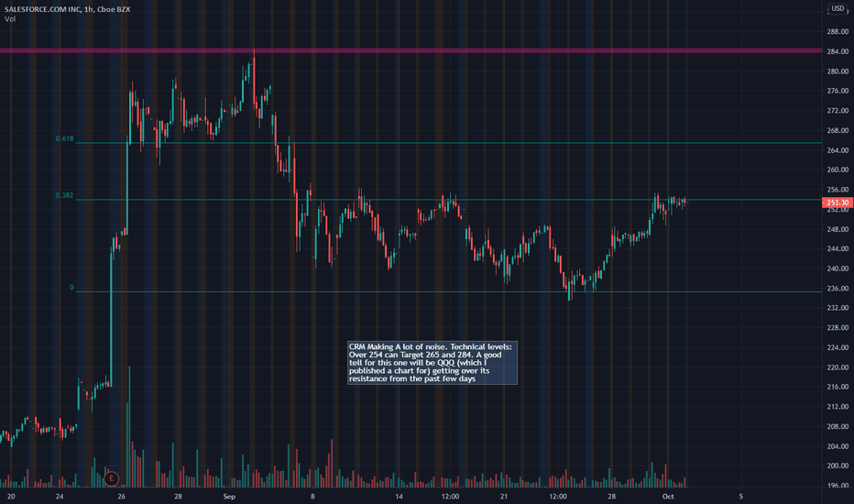Click the 236.00 price axis label
Image resolution: width=854 pixels, height=504 pixels.
click(838, 289)
